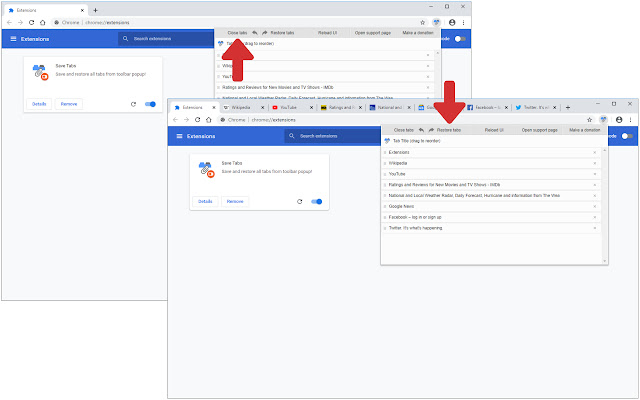
Task: Select 'Twitter. It's what's happening' entry
Action: [x=491, y=228]
